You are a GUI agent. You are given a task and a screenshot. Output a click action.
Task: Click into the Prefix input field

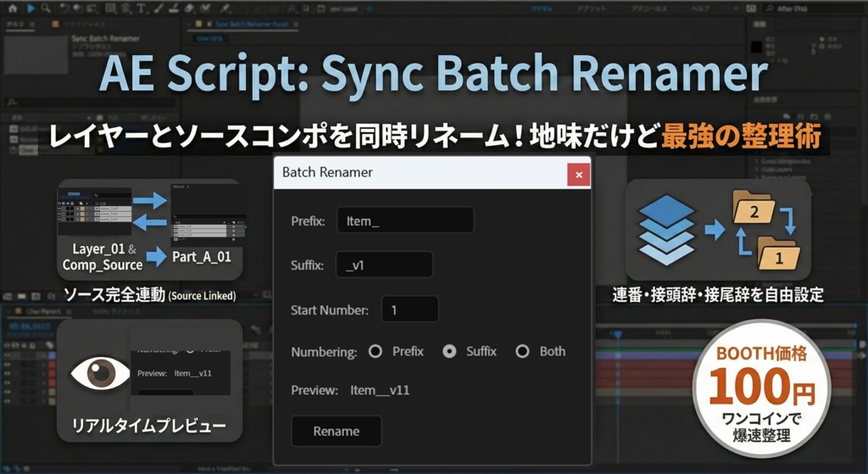405,220
